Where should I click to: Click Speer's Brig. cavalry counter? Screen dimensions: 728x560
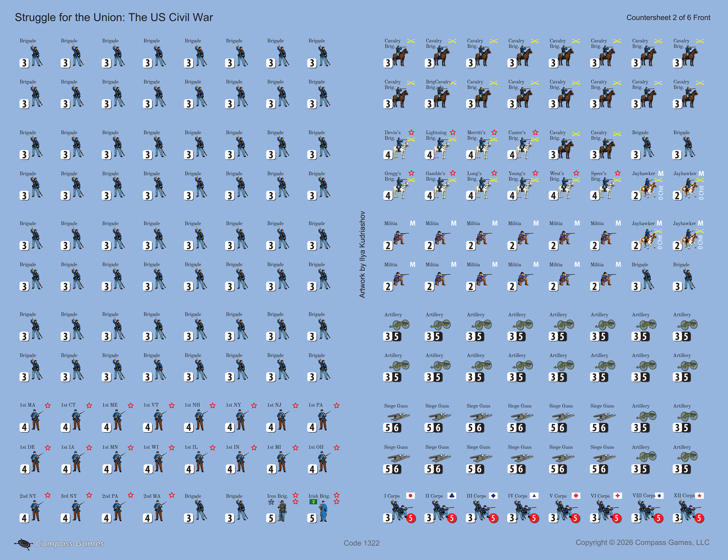point(606,186)
